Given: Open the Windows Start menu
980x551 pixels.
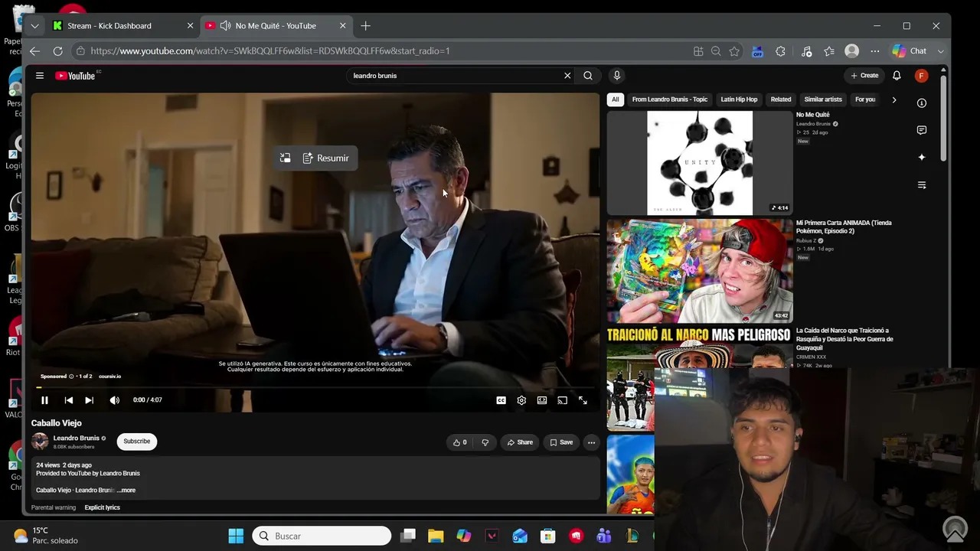Looking at the screenshot, I should [x=236, y=536].
